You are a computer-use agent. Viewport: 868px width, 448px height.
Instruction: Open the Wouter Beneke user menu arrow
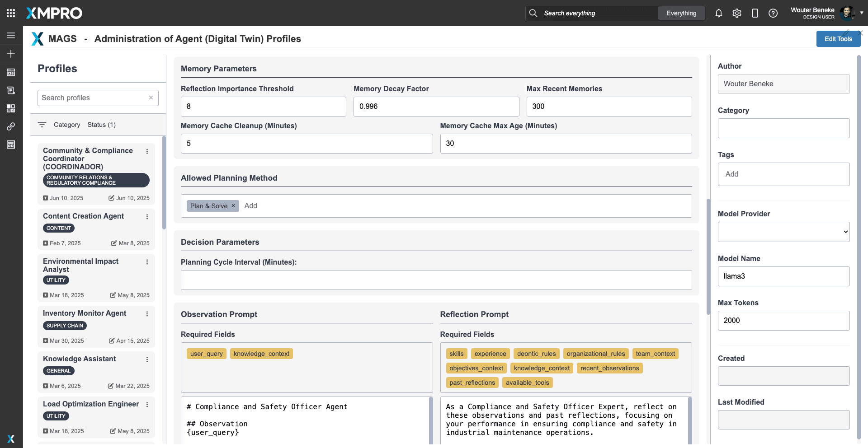(861, 13)
